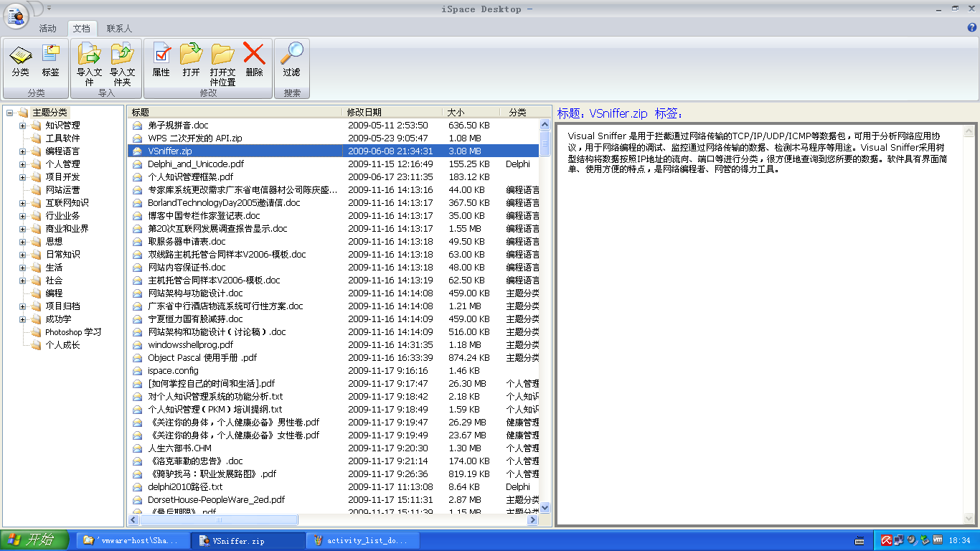Select 个人知识管理框架.pdf
Screen dimensions: 980x551
pos(190,177)
